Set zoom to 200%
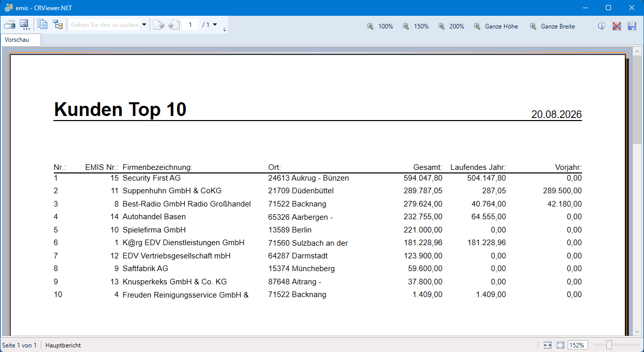 pos(451,26)
